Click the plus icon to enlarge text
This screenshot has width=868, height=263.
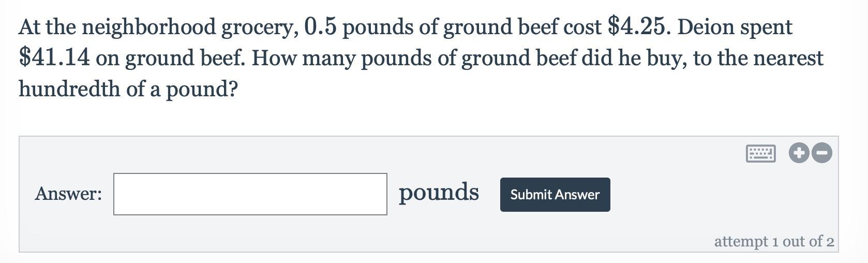coord(799,153)
